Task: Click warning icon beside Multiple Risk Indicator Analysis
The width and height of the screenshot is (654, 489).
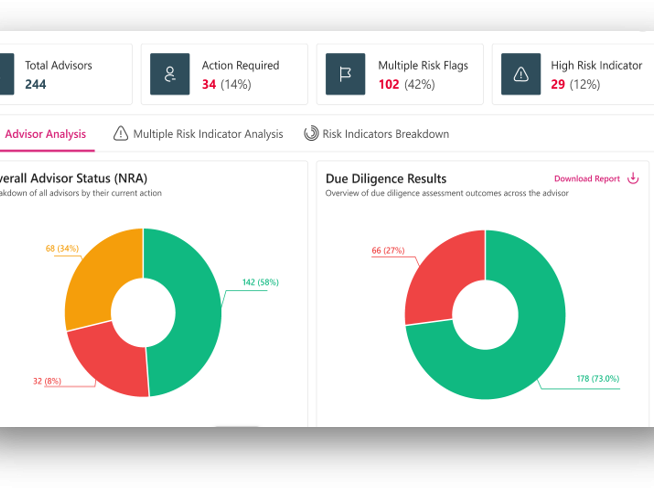Action: point(121,133)
